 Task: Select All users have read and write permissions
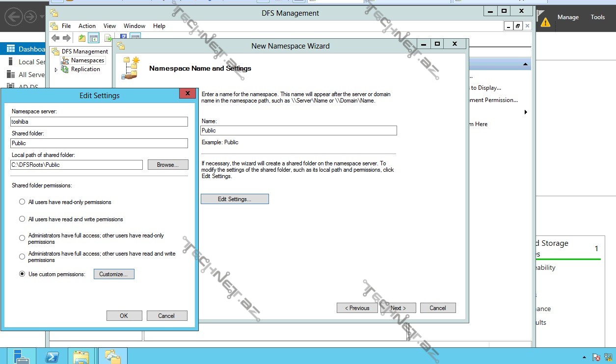[22, 219]
